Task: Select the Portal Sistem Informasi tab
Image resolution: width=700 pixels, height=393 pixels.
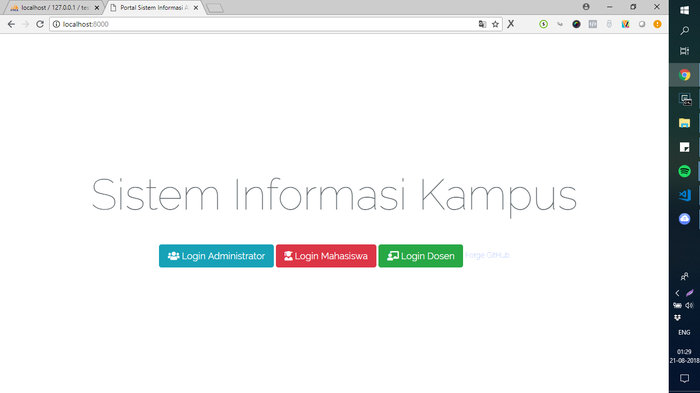Action: (154, 8)
